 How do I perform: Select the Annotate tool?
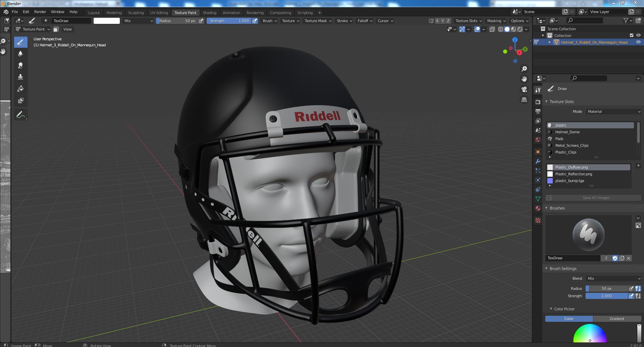[x=20, y=115]
